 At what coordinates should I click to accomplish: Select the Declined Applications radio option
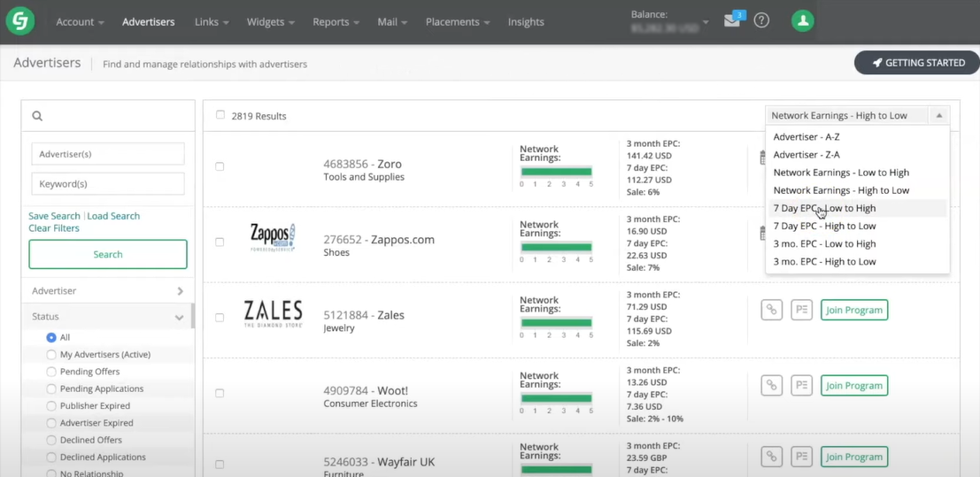pos(51,457)
